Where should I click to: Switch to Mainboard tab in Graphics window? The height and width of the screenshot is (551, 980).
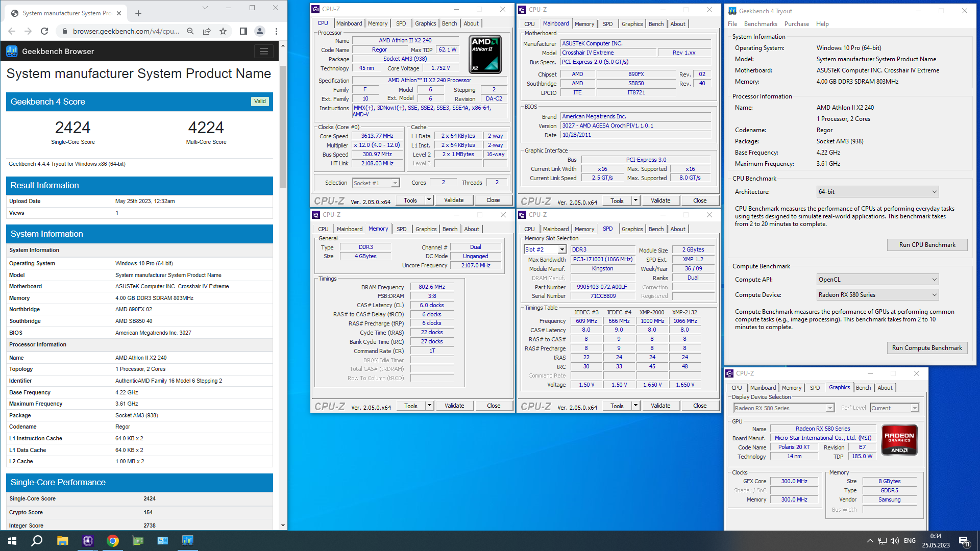[x=763, y=388]
